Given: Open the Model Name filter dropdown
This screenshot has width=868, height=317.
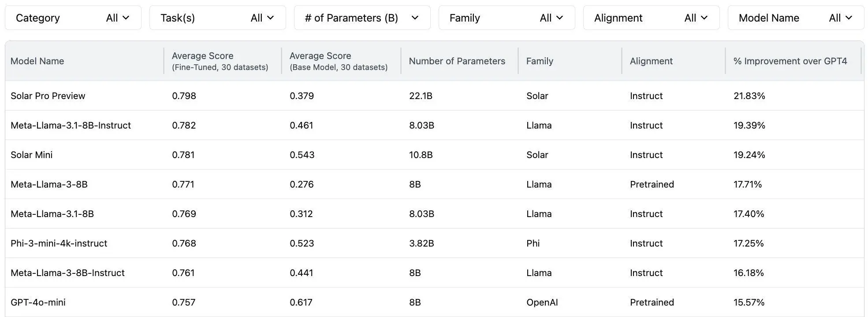Looking at the screenshot, I should click(796, 18).
